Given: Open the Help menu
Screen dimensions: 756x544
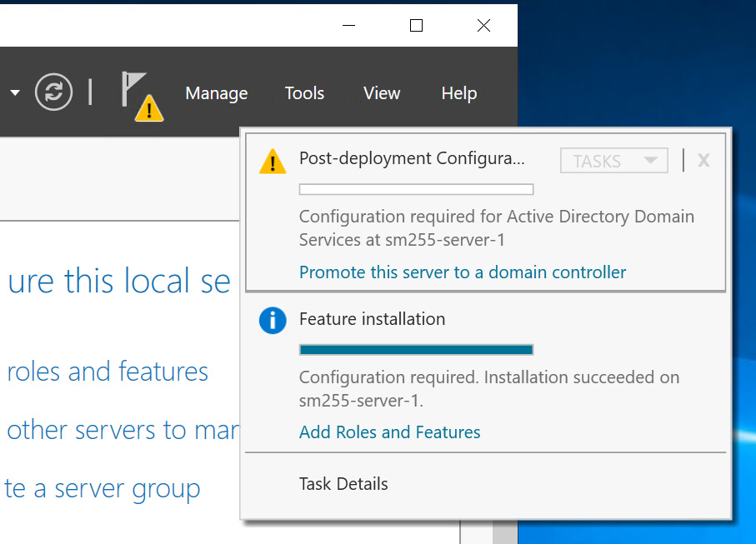Looking at the screenshot, I should 459,93.
